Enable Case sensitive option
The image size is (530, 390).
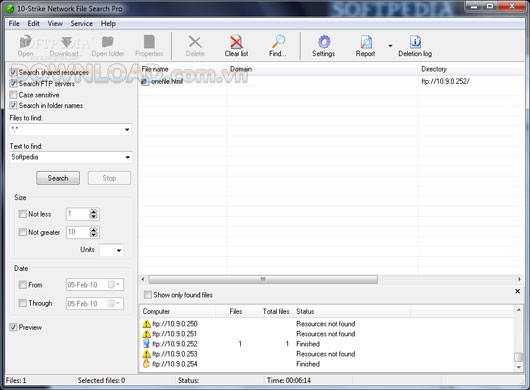coord(13,95)
